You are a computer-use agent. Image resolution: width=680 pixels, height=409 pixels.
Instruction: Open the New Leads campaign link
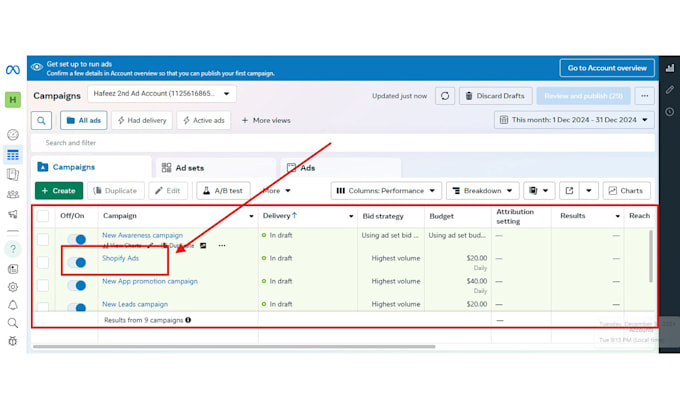[x=135, y=304]
